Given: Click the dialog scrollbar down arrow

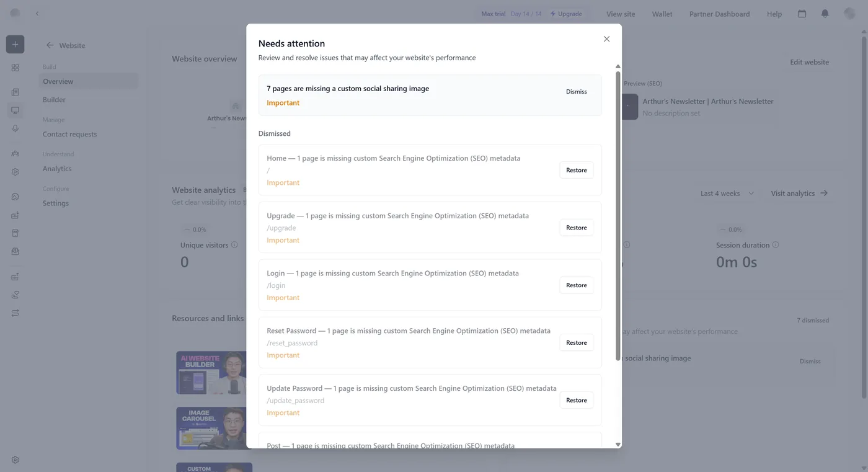Looking at the screenshot, I should [618, 445].
